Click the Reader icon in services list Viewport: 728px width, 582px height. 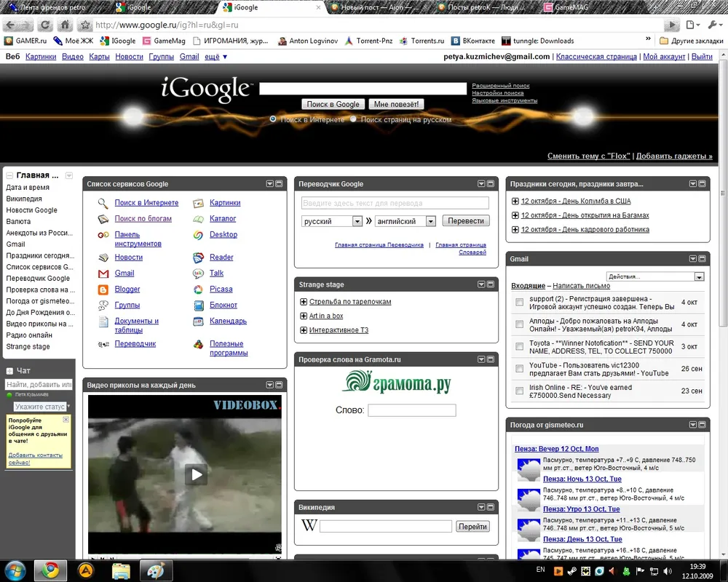tap(198, 258)
